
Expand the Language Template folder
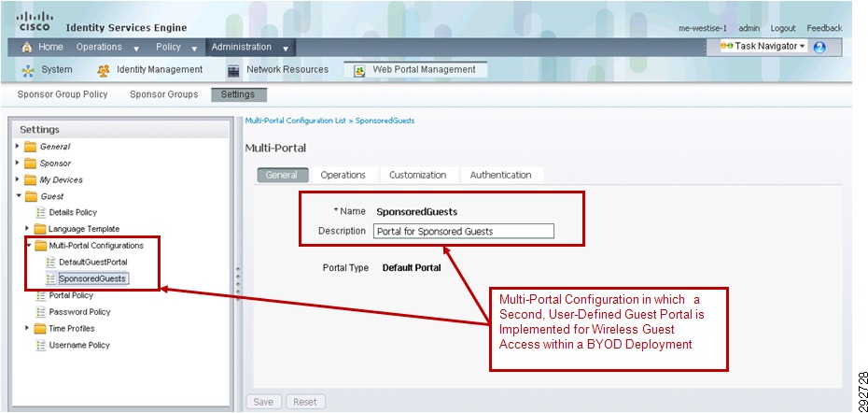pyautogui.click(x=27, y=228)
